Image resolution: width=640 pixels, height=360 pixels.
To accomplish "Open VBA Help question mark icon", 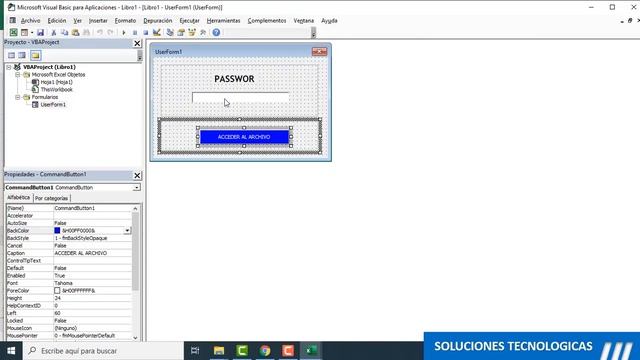I will coord(216,32).
